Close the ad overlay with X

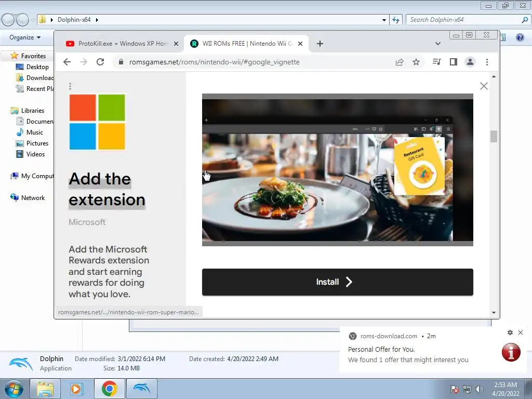(484, 86)
